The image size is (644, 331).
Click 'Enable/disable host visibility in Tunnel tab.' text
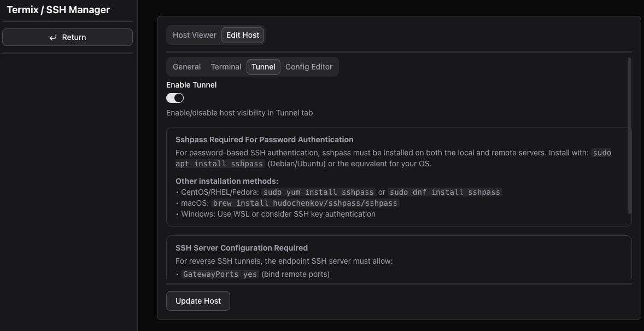240,113
